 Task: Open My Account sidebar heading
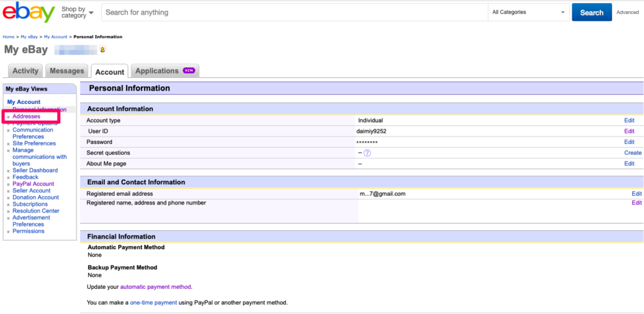[x=24, y=102]
